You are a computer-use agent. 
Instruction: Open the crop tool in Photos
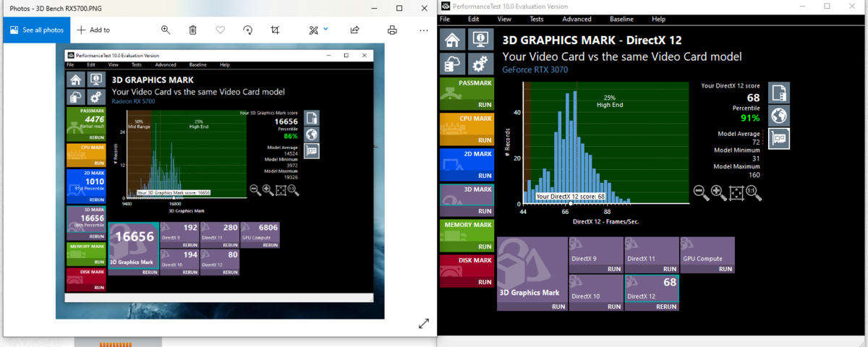tap(275, 30)
